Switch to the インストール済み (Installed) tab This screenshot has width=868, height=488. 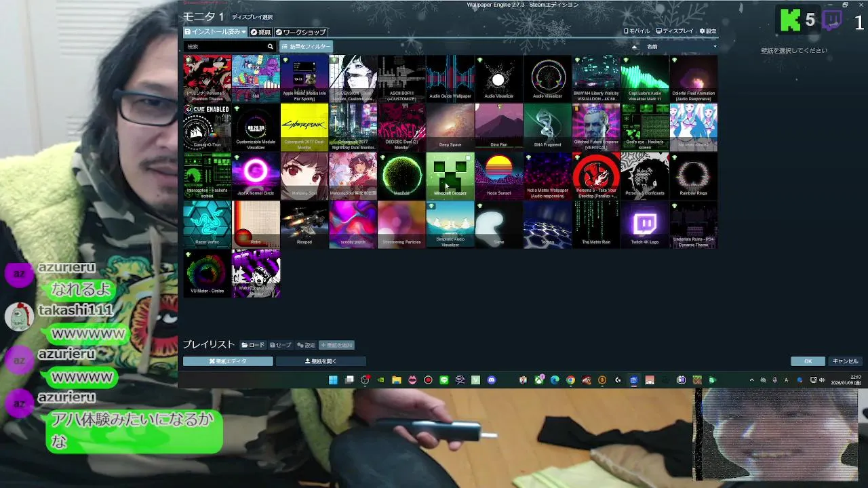point(215,32)
